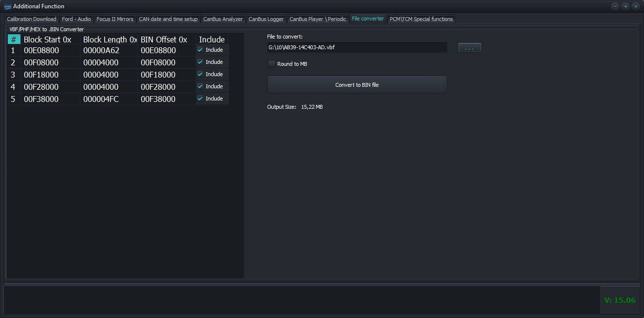Go to the CanBus Analyzer tab
644x318 pixels.
pos(223,19)
